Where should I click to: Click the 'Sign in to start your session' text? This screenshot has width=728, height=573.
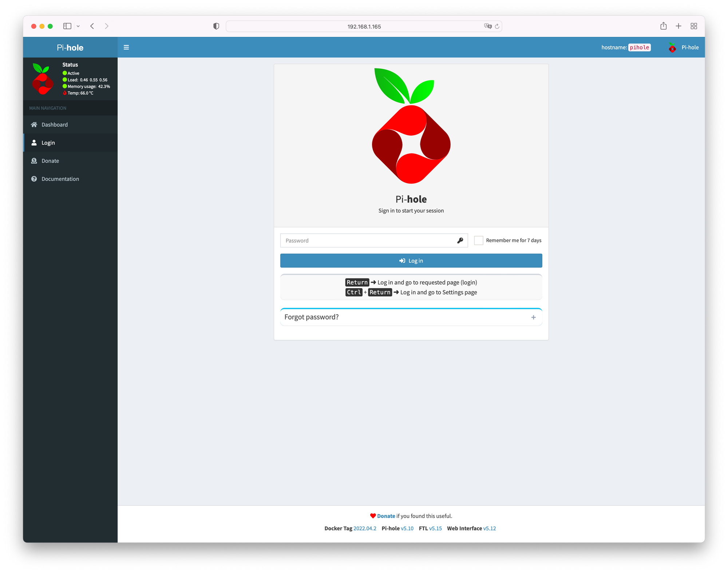click(411, 211)
